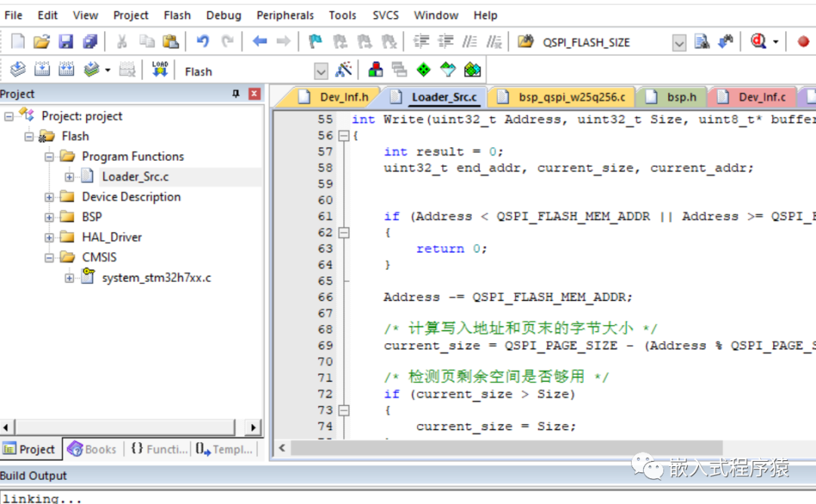Toggle a breakpoint with the red dot icon
Screen dimensions: 816x504
[x=802, y=42]
